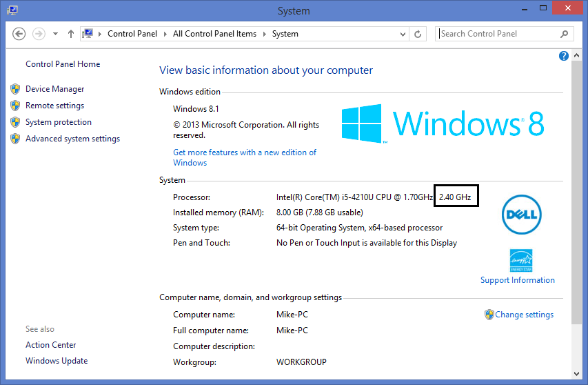Click the computer icon in address bar
The height and width of the screenshot is (385, 588).
tap(88, 34)
